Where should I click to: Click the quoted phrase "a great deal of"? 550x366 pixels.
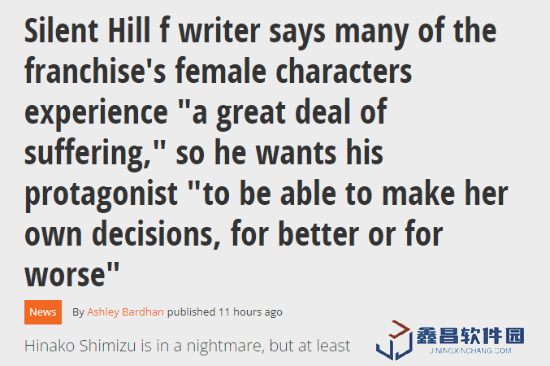pyautogui.click(x=289, y=112)
